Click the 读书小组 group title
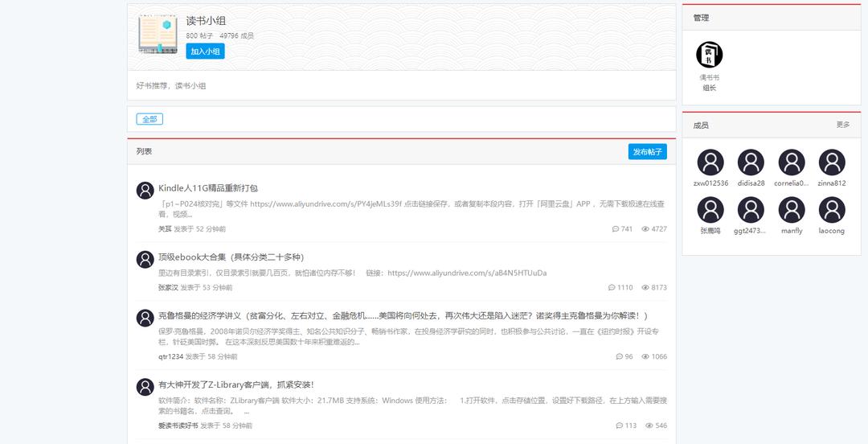Screen dimensions: 868x444 pyautogui.click(x=206, y=21)
